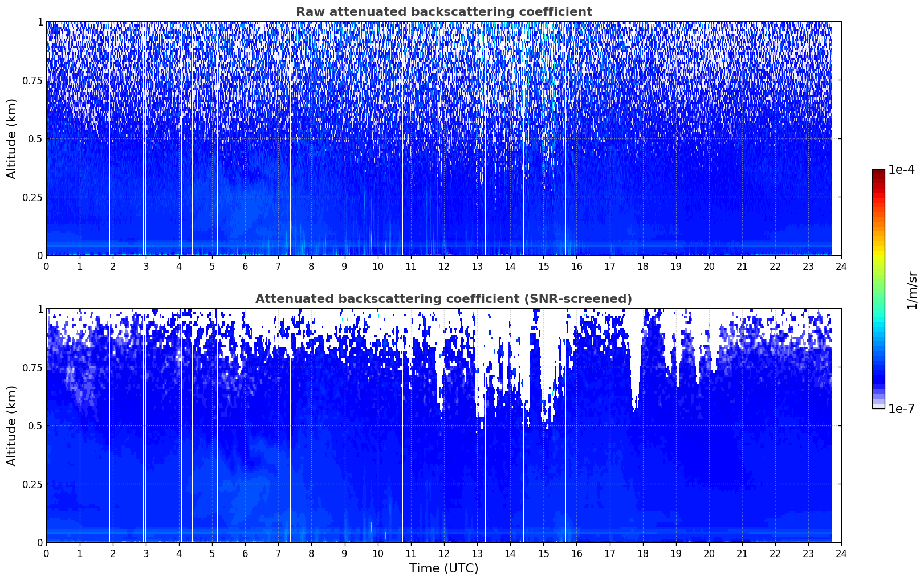Click the colorbar's "1e-4" maximum label
The width and height of the screenshot is (924, 581).
902,170
